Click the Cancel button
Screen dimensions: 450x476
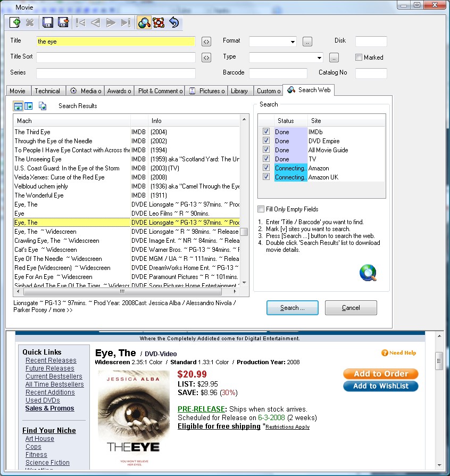click(351, 308)
